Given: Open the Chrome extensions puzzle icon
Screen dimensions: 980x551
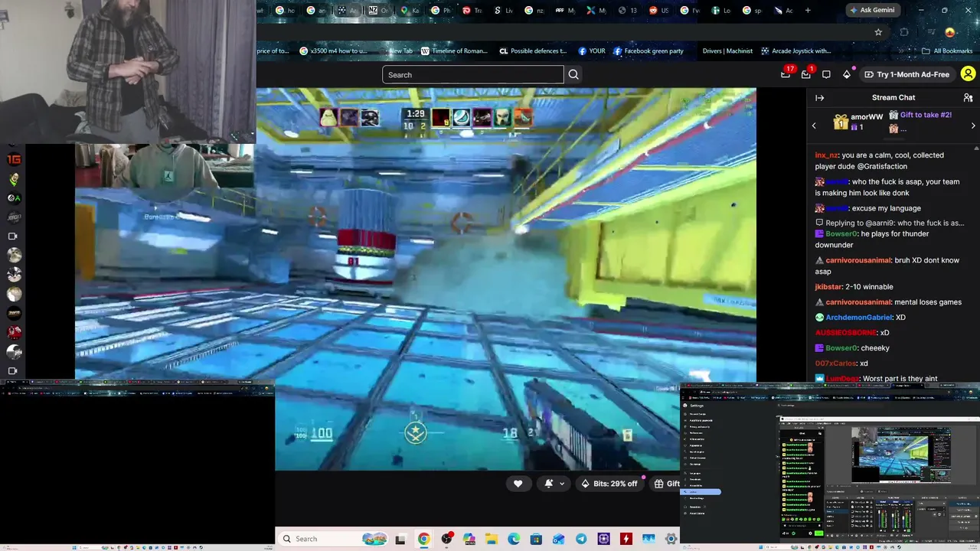Looking at the screenshot, I should pos(904,32).
